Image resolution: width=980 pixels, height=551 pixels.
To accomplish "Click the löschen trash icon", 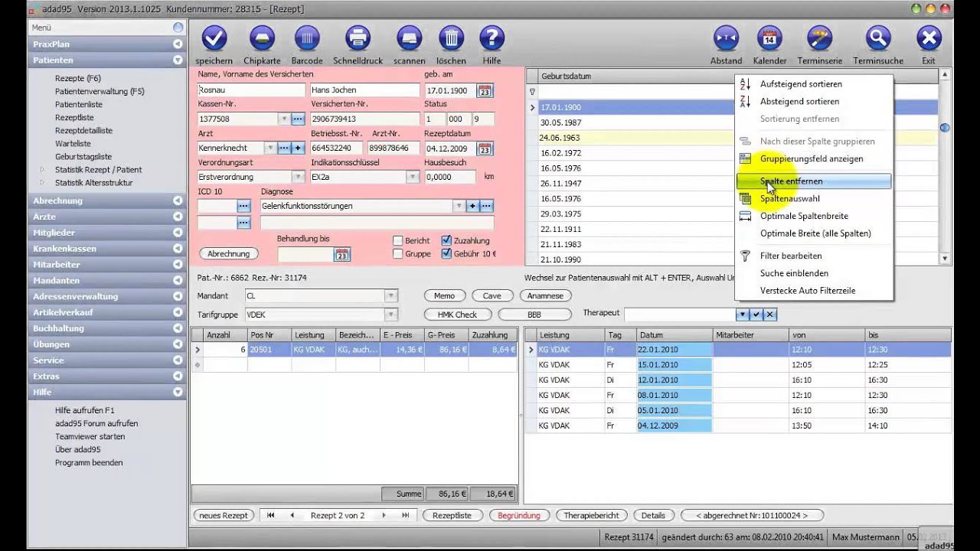I will pyautogui.click(x=451, y=37).
